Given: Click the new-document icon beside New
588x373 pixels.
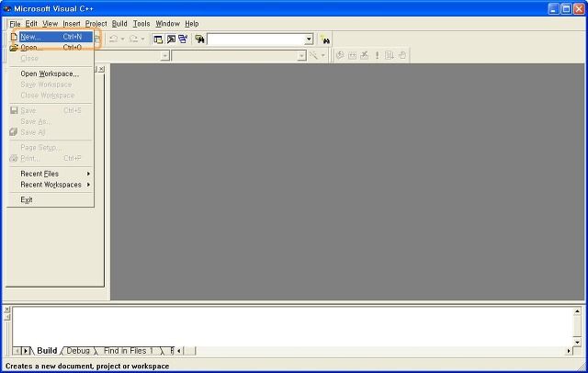Looking at the screenshot, I should pos(14,37).
